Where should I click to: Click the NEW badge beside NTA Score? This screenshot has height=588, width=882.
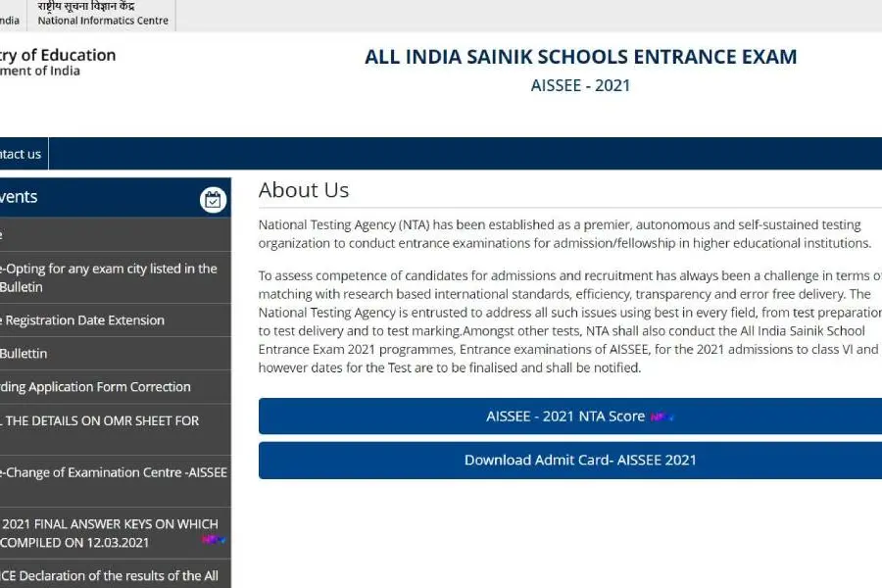[x=663, y=416]
